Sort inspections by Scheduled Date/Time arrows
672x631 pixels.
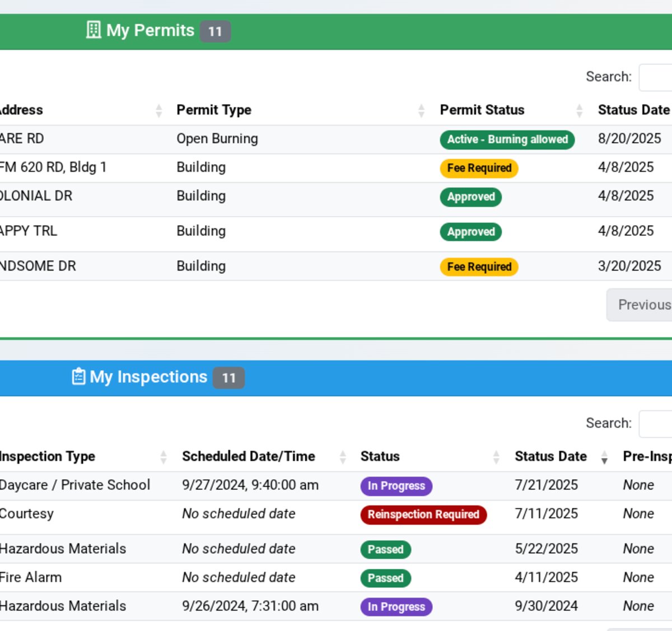click(x=343, y=457)
